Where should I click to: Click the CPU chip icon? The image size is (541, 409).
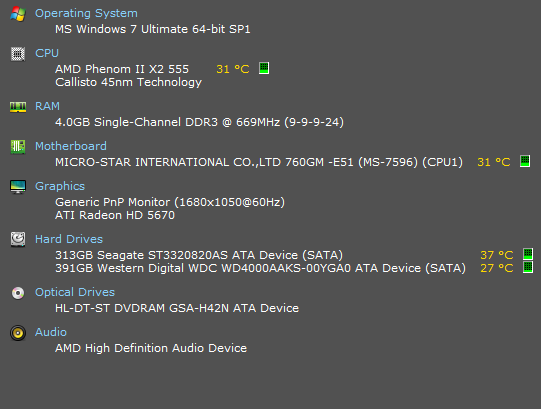18,54
